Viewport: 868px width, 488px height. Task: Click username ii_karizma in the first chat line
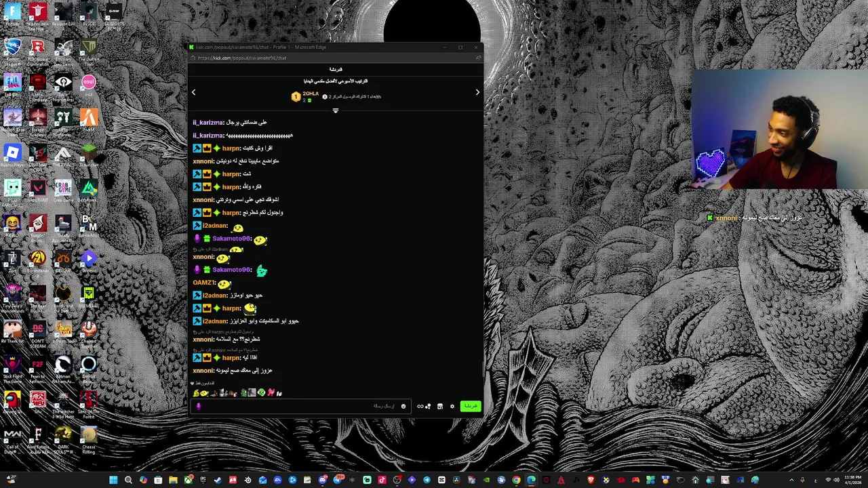pyautogui.click(x=208, y=123)
